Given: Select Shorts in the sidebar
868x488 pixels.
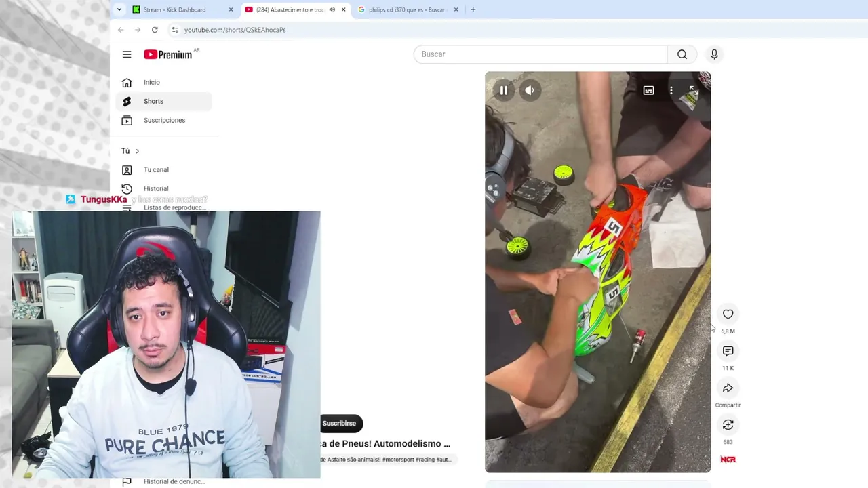Looking at the screenshot, I should point(164,101).
